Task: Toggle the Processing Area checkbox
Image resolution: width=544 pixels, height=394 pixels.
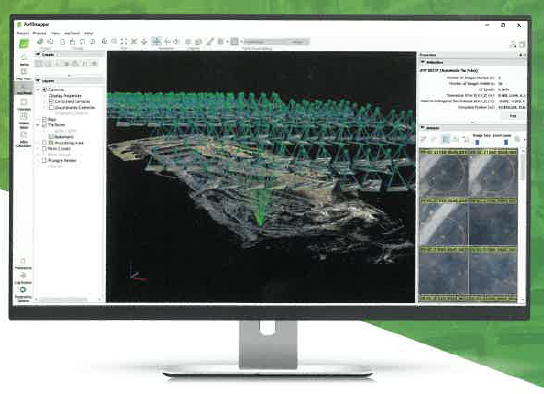Action: click(44, 143)
